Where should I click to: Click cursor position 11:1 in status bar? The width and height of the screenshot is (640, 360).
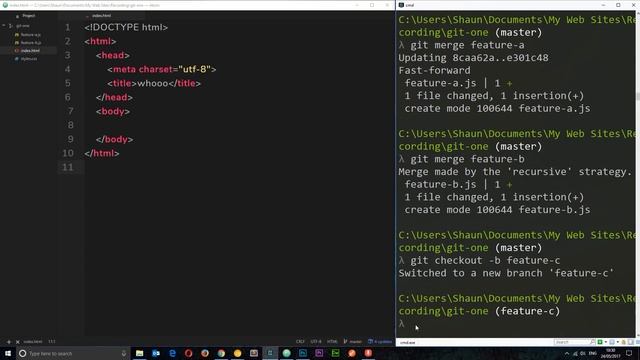tap(52, 342)
